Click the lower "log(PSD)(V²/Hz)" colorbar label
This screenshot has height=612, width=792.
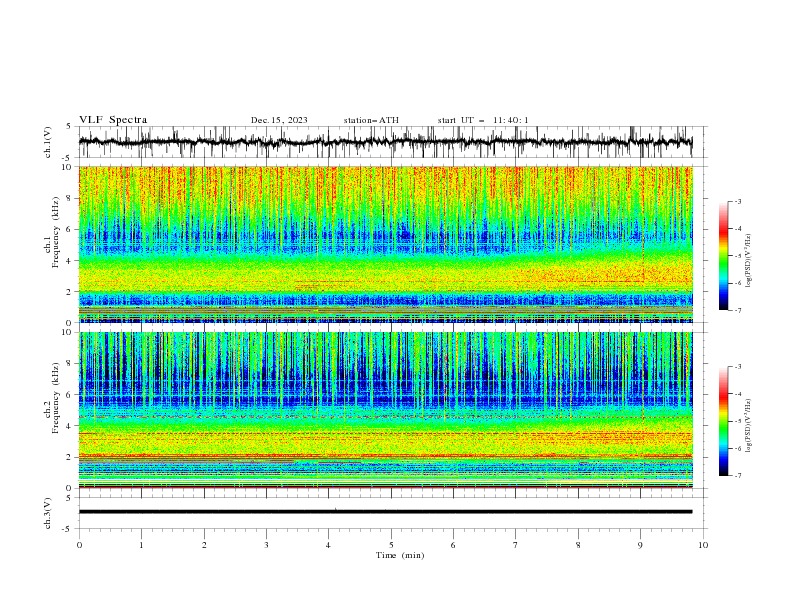tap(748, 425)
